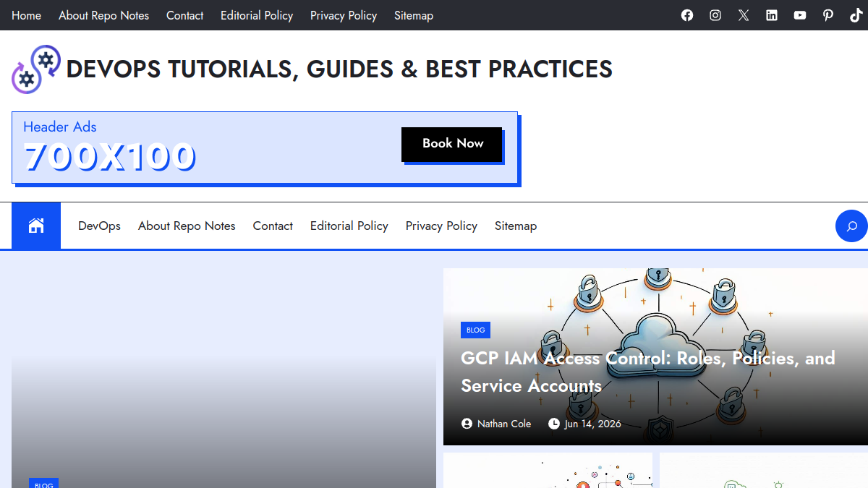The height and width of the screenshot is (488, 868).
Task: Open the TikTok social icon
Action: pyautogui.click(x=856, y=15)
